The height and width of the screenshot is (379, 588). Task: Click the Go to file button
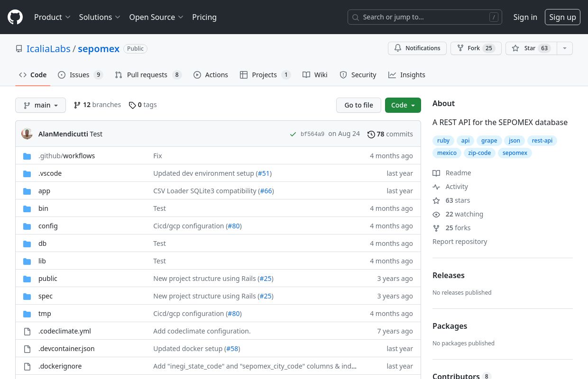click(358, 105)
